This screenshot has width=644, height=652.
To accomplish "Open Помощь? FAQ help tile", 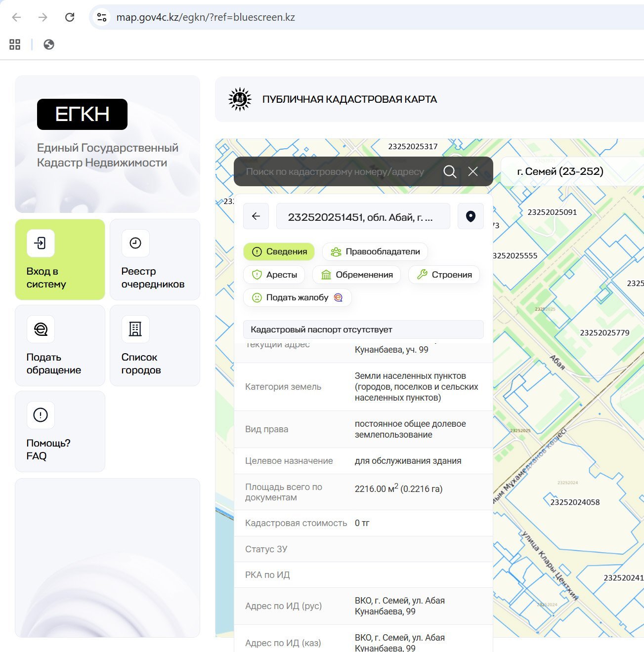I will (60, 431).
